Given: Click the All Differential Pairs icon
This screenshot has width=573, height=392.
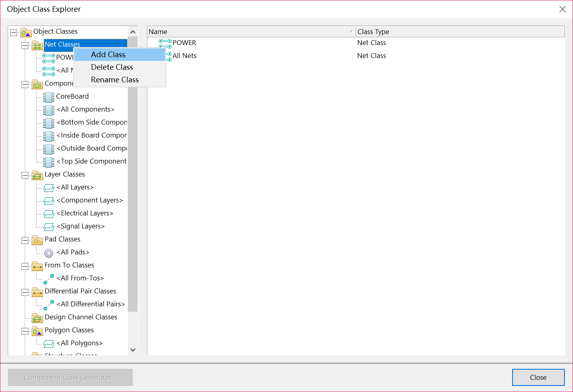Looking at the screenshot, I should (49, 305).
